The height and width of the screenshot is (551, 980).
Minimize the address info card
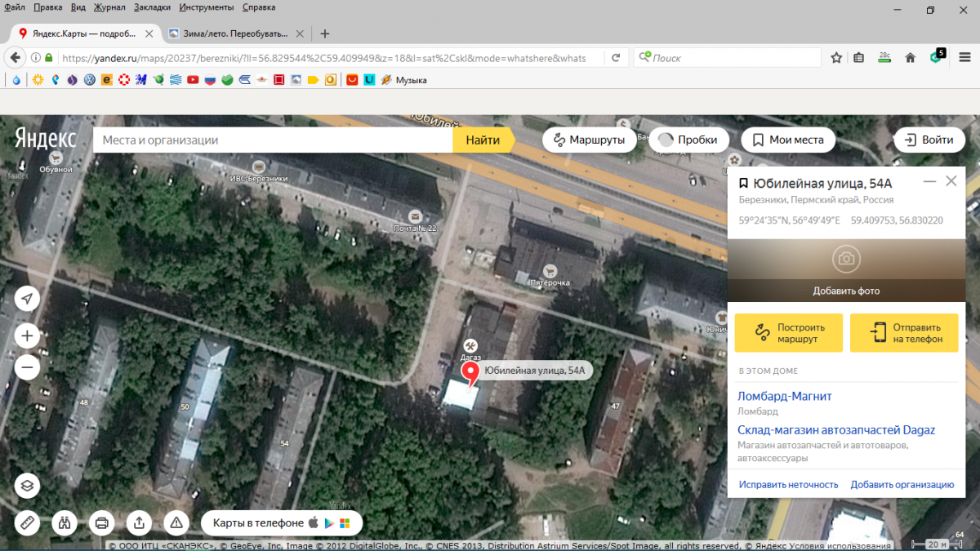click(x=929, y=181)
